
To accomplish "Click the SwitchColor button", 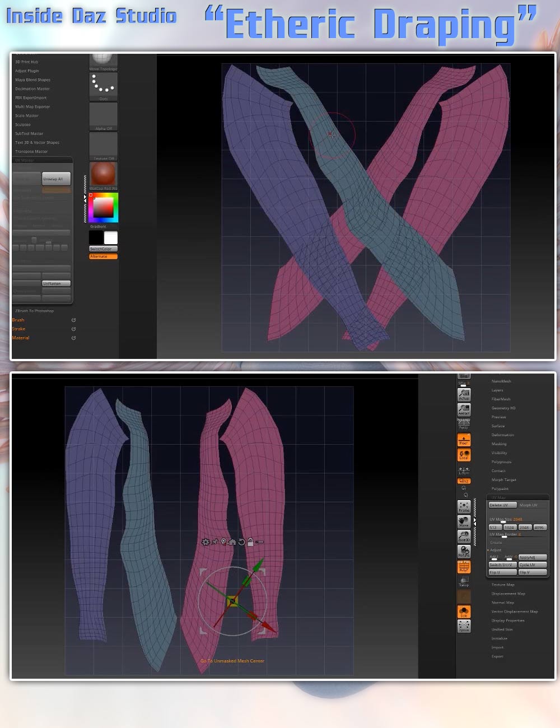I will [x=103, y=249].
